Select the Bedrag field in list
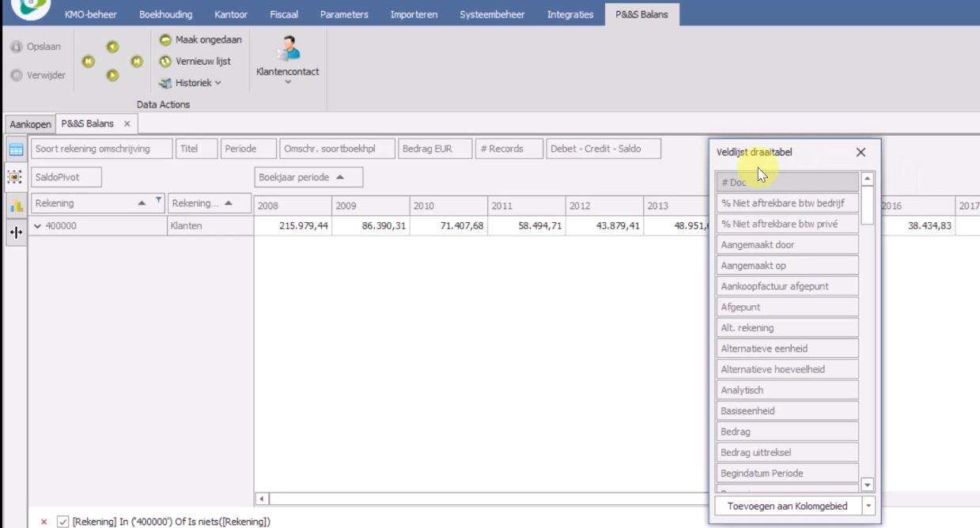Viewport: 980px width, 528px height. pyautogui.click(x=787, y=432)
